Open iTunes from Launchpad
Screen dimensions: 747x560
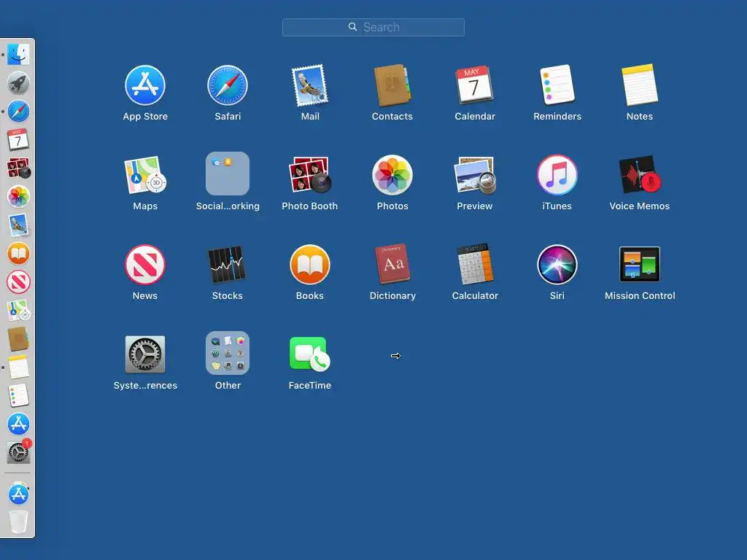click(x=557, y=175)
